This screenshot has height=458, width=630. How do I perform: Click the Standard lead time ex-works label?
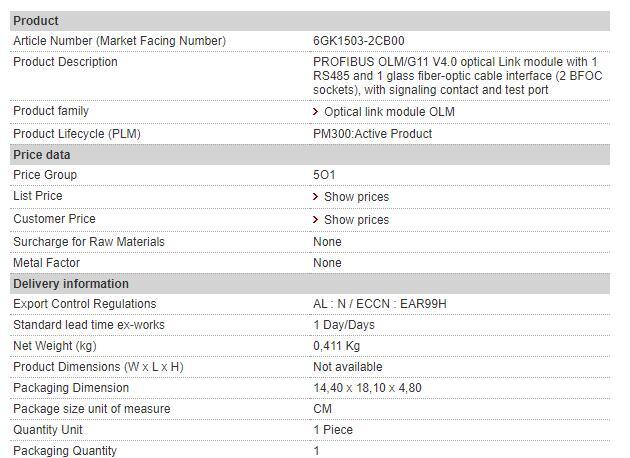89,325
